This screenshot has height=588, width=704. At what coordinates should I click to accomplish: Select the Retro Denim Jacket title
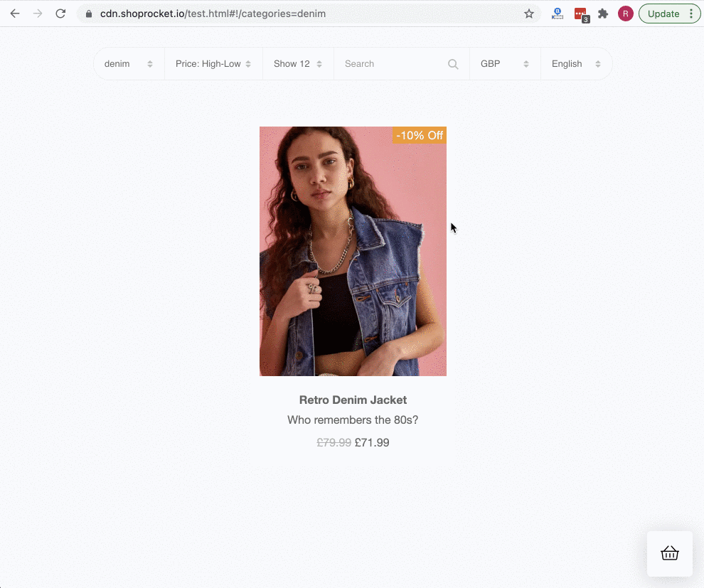coord(353,400)
